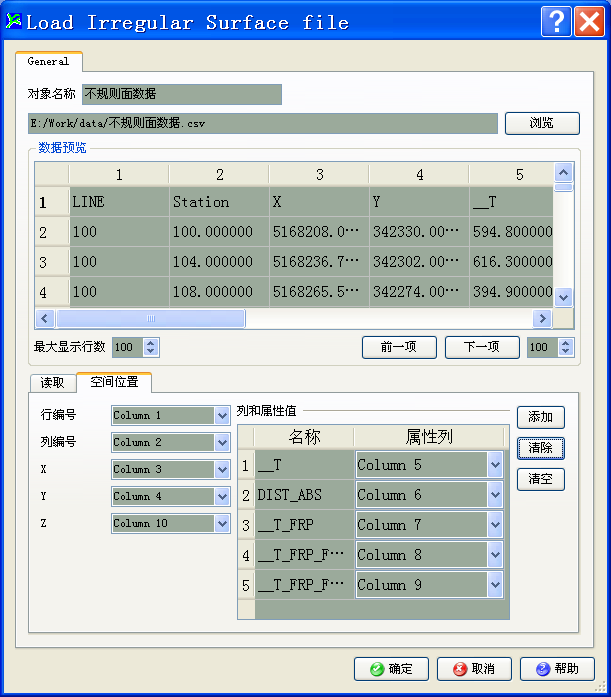611x697 pixels.
Task: Click the DIST_ABS name cell
Action: coord(304,495)
